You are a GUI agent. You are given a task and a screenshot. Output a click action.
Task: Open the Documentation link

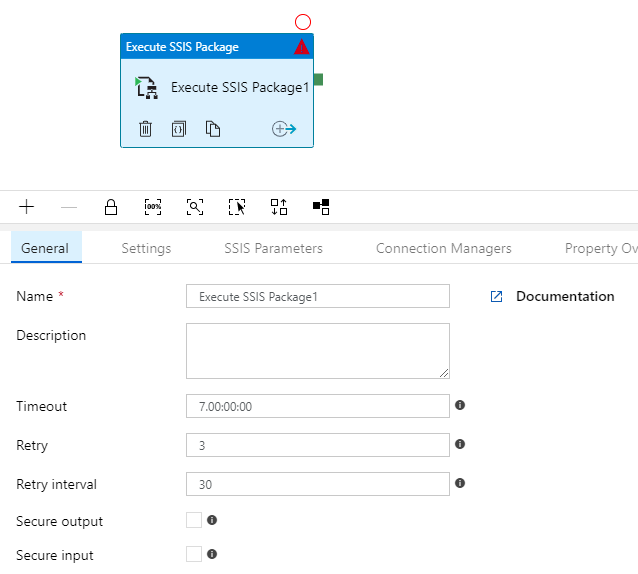click(x=565, y=297)
